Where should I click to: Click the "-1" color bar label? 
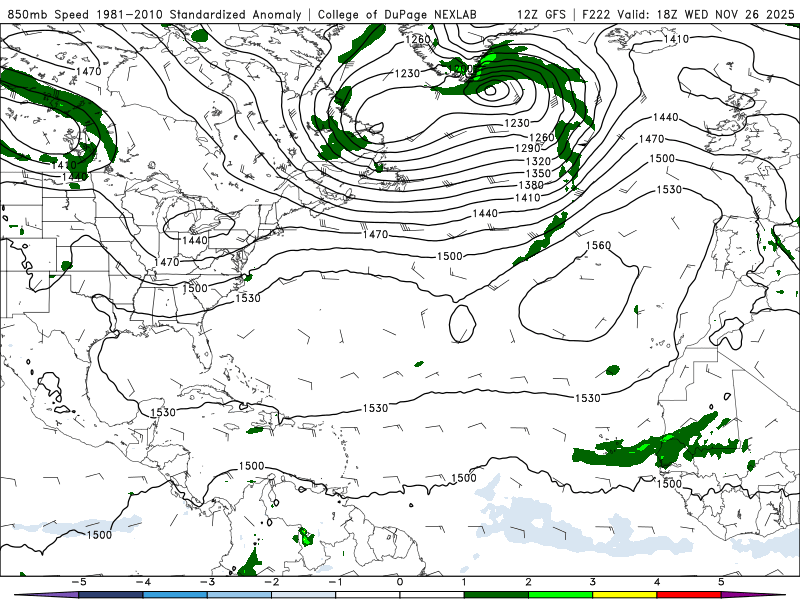[x=335, y=582]
